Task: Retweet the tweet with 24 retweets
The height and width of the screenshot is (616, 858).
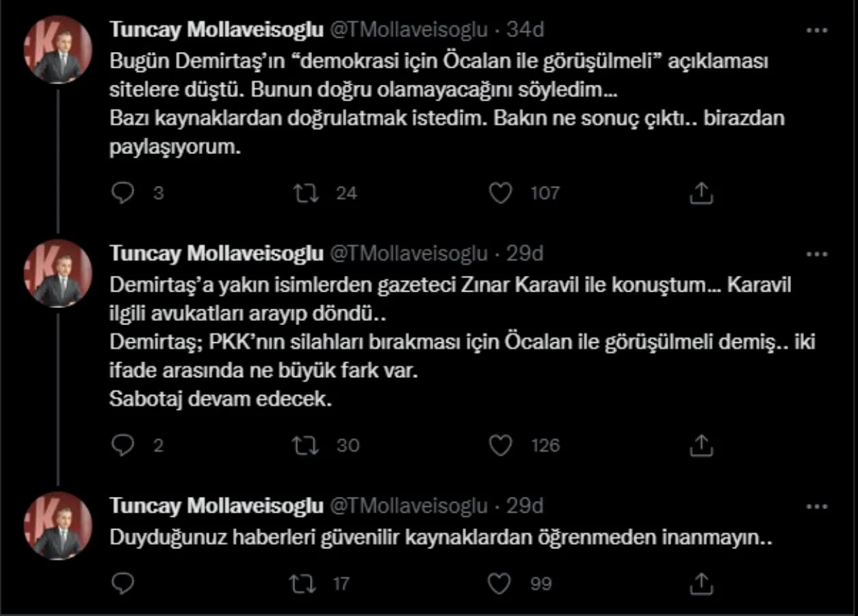Action: [x=306, y=194]
